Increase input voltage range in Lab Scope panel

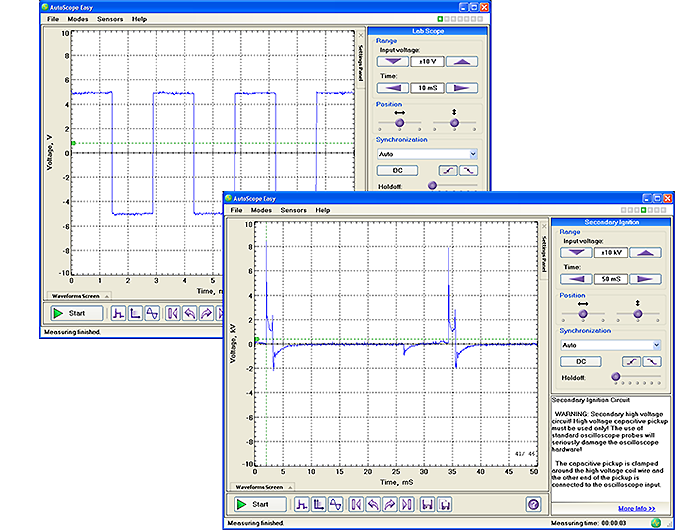coord(462,62)
